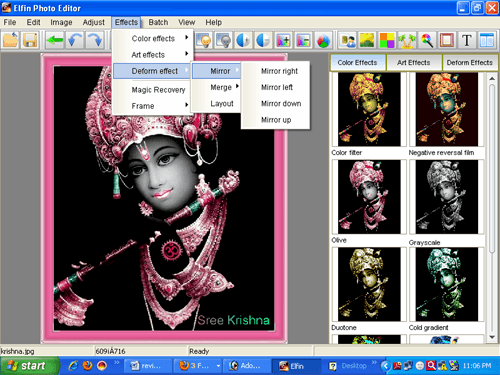Choose Mirror up
Viewport: 500px width, 375px height.
click(276, 120)
